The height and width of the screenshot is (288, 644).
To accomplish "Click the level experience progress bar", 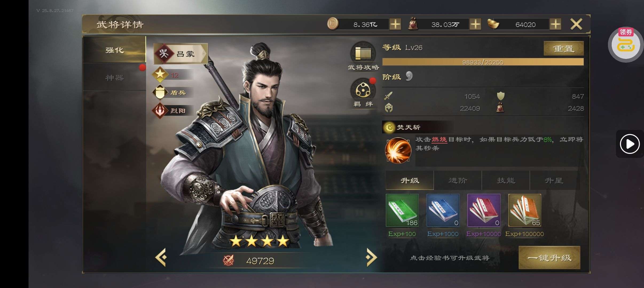I will pyautogui.click(x=483, y=62).
